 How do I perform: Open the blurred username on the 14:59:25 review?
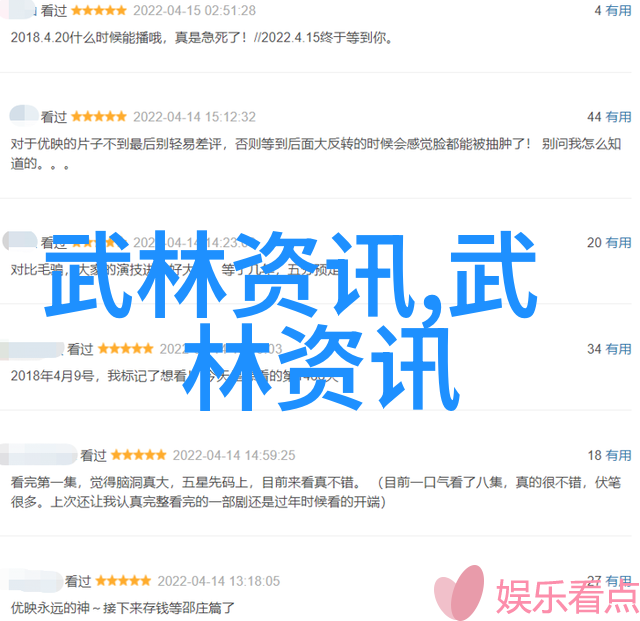pyautogui.click(x=38, y=454)
